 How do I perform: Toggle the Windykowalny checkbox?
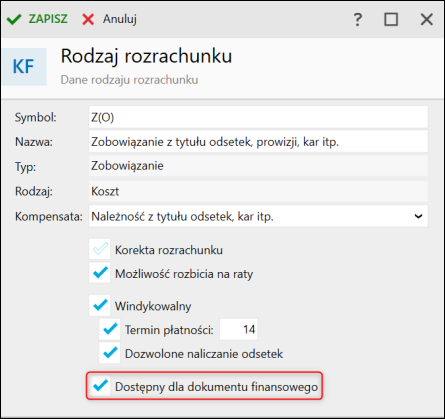point(100,305)
